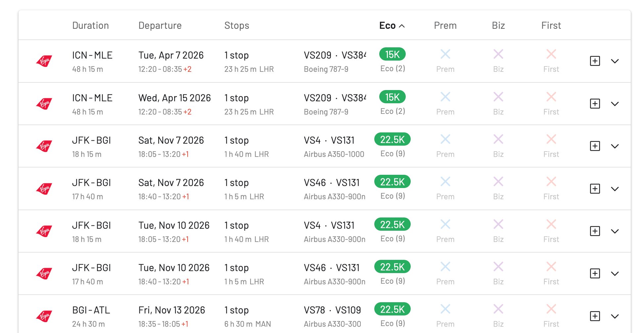This screenshot has height=333, width=644.
Task: Expand details for the Apr 7 ICN-MLE flight
Action: [x=615, y=61]
